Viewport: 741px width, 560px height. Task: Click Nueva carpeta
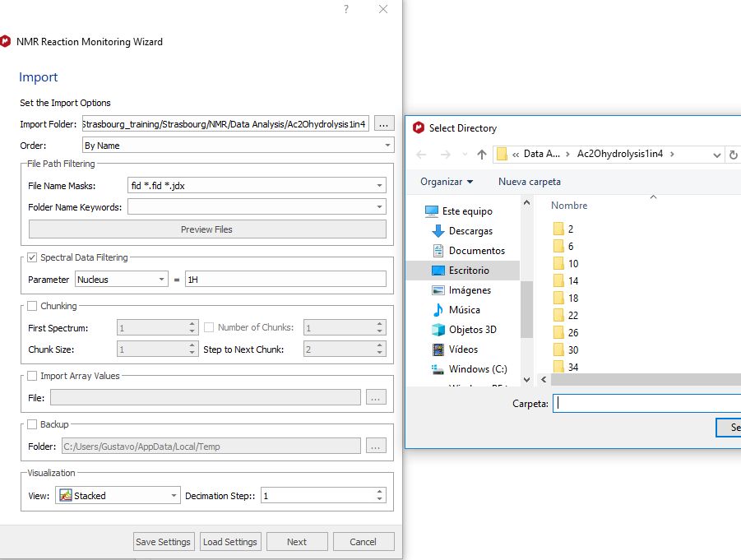tap(530, 182)
